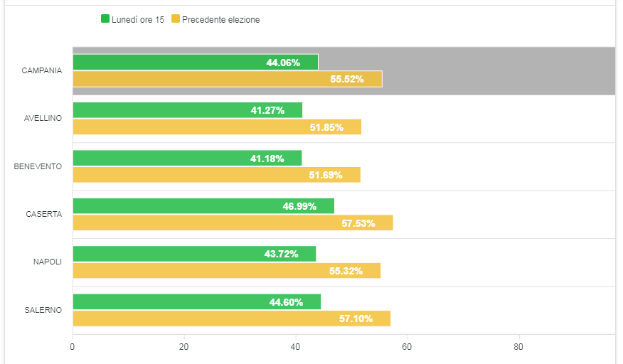Select the NAPOLI axis label
623x364 pixels.
click(48, 262)
